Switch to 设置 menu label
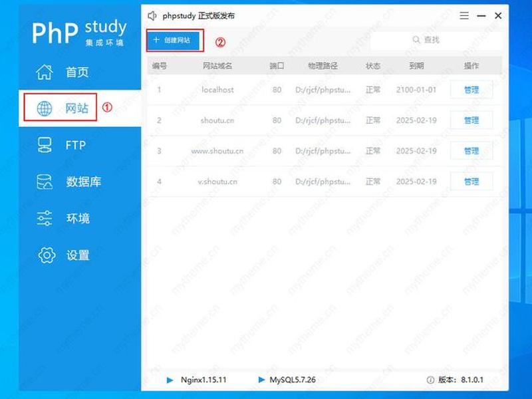This screenshot has width=532, height=399. pyautogui.click(x=78, y=255)
